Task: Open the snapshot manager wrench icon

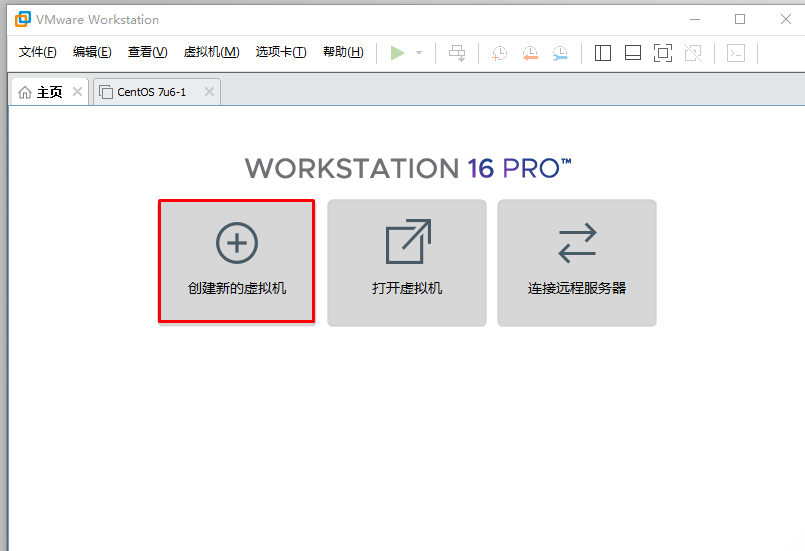Action: tap(560, 53)
